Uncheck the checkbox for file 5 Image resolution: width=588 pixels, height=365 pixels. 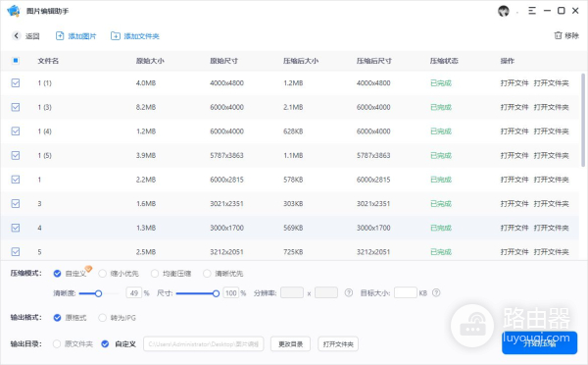tap(16, 251)
